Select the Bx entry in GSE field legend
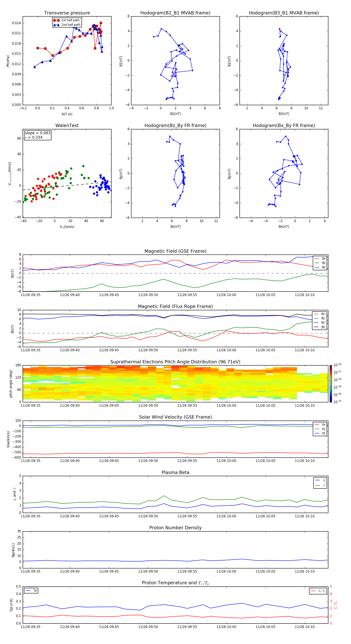Screen dimensions: 351x644 click(x=320, y=259)
